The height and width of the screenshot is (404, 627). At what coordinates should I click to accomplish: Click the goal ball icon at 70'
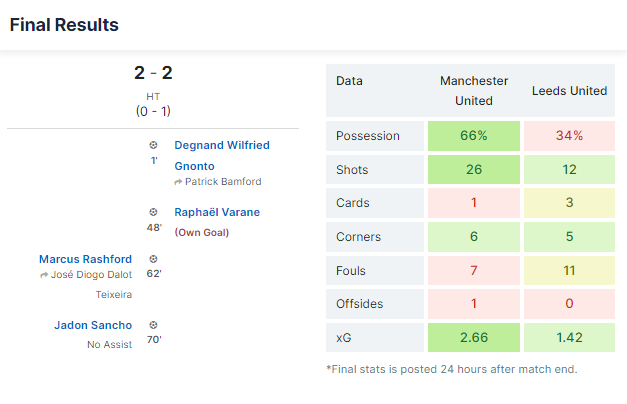(153, 325)
